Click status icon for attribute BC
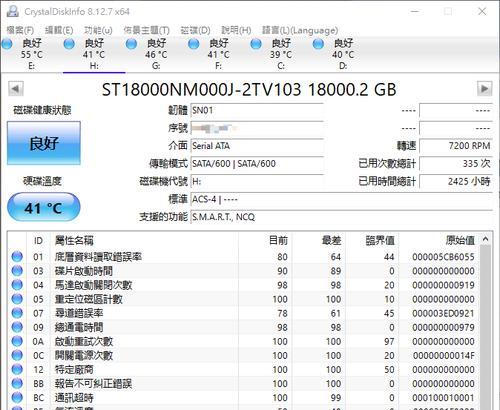 [17, 397]
